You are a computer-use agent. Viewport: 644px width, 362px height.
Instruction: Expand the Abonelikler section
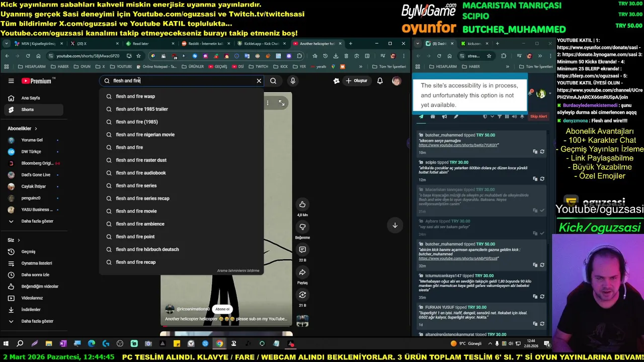[22, 129]
